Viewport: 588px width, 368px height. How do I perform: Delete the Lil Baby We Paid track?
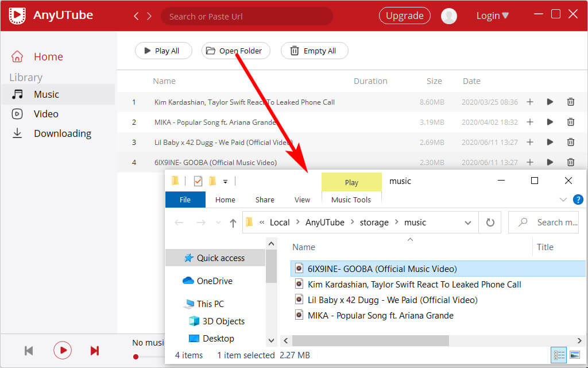click(x=570, y=142)
